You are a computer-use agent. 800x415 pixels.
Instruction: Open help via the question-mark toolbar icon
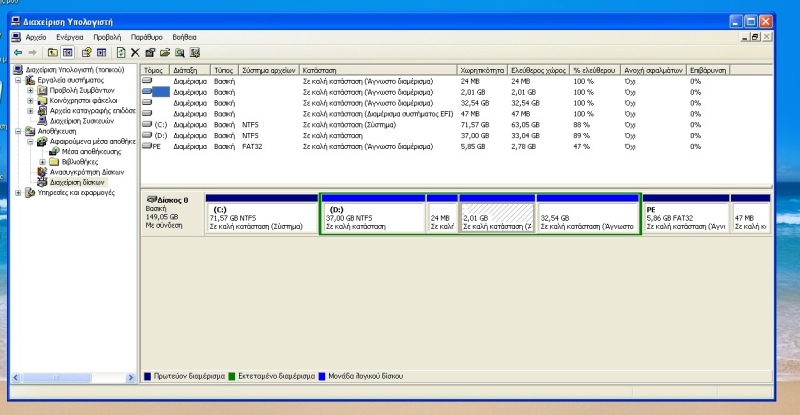(x=86, y=53)
